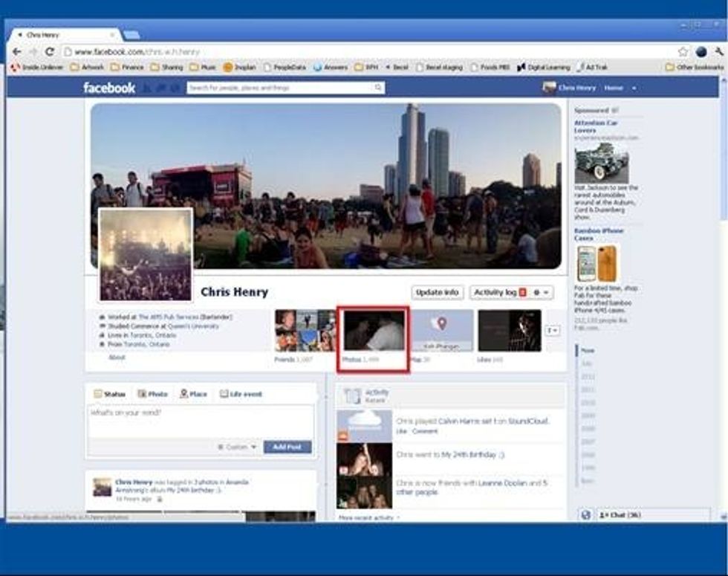Comment on the SoundCloud activity item
The width and height of the screenshot is (728, 576).
tap(425, 432)
